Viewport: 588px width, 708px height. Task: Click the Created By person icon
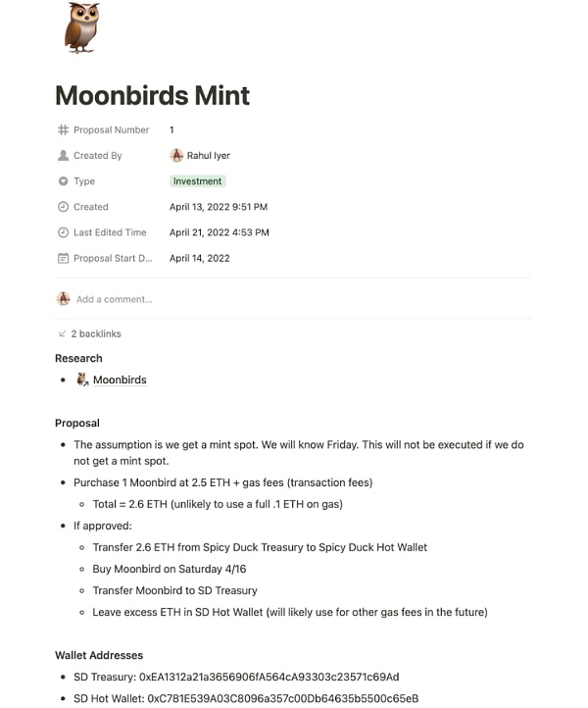click(x=64, y=155)
